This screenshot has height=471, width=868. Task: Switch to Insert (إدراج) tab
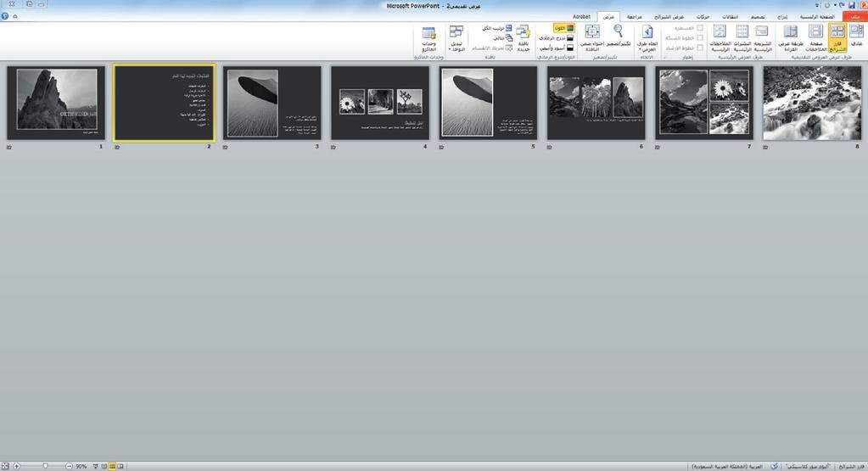pyautogui.click(x=782, y=17)
